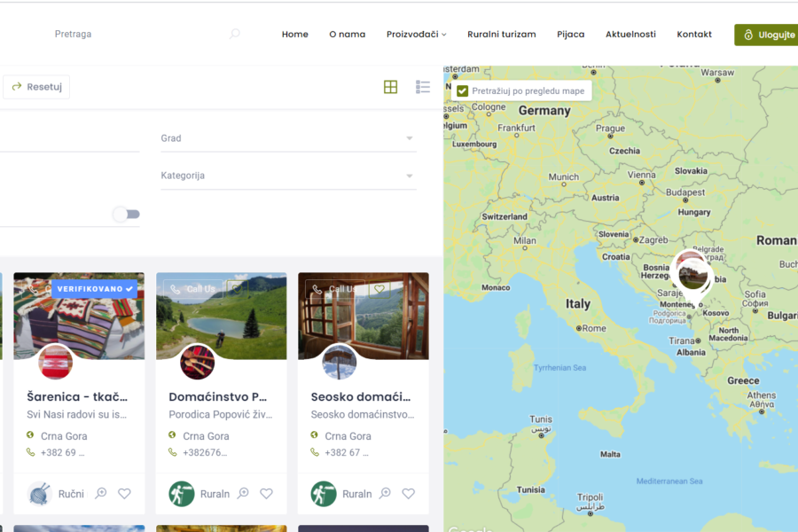Image resolution: width=798 pixels, height=532 pixels.
Task: Toggle the filter switch below Kategorija
Action: [x=127, y=215]
